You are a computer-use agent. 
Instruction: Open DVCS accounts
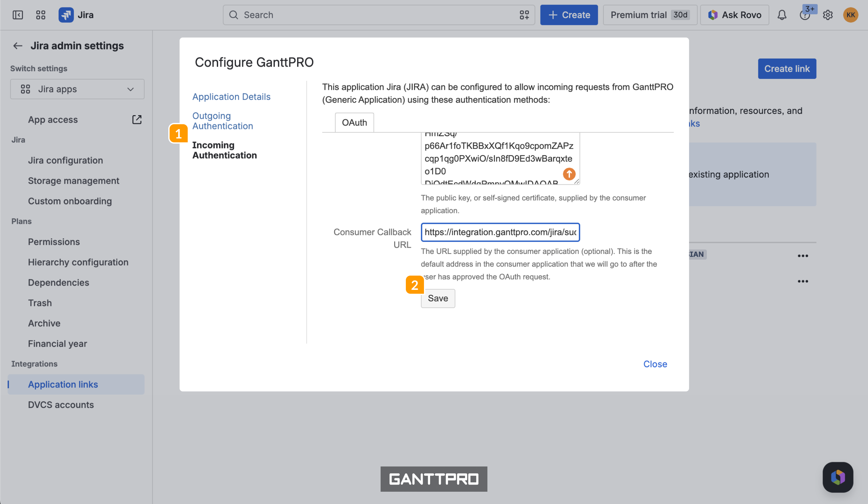(x=61, y=404)
